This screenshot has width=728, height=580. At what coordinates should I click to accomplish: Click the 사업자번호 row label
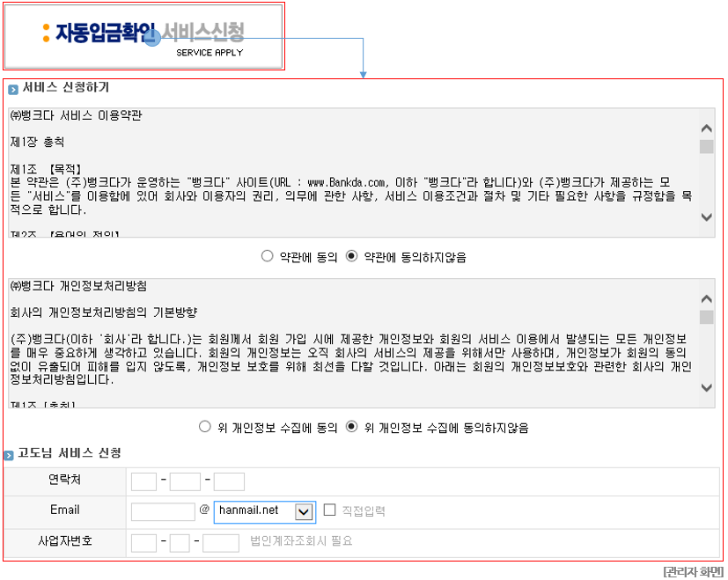coord(64,540)
